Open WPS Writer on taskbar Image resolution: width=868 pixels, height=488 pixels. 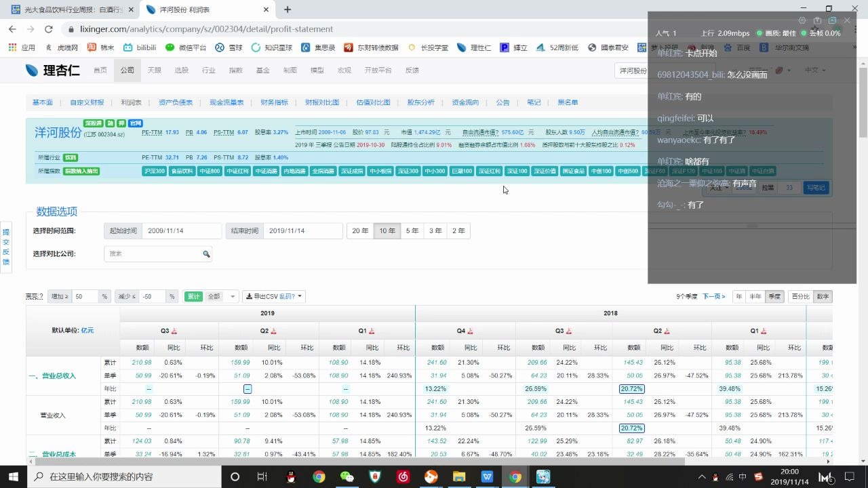(x=487, y=476)
